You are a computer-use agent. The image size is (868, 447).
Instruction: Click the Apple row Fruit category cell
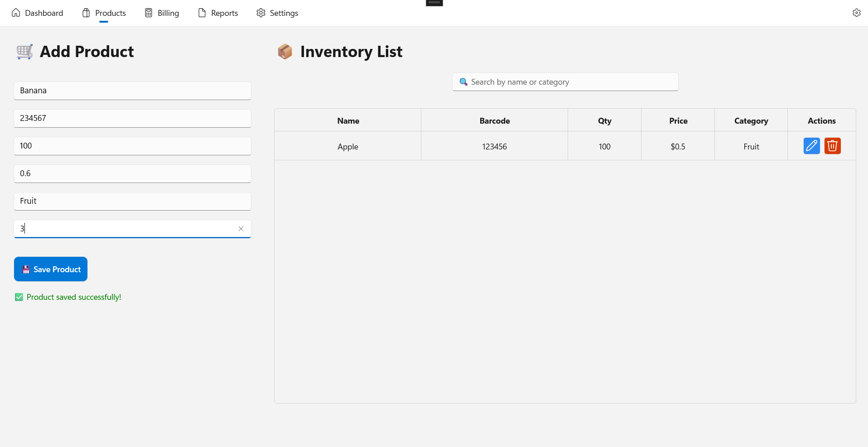pyautogui.click(x=751, y=146)
